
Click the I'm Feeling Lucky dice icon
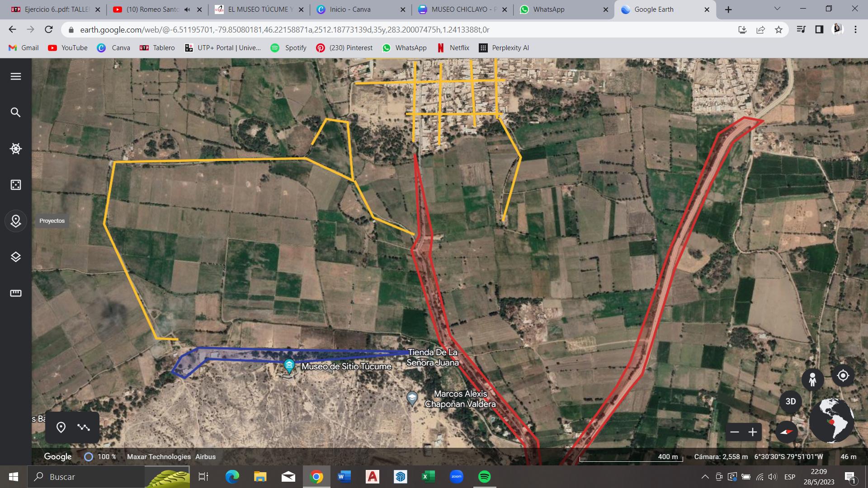point(16,185)
